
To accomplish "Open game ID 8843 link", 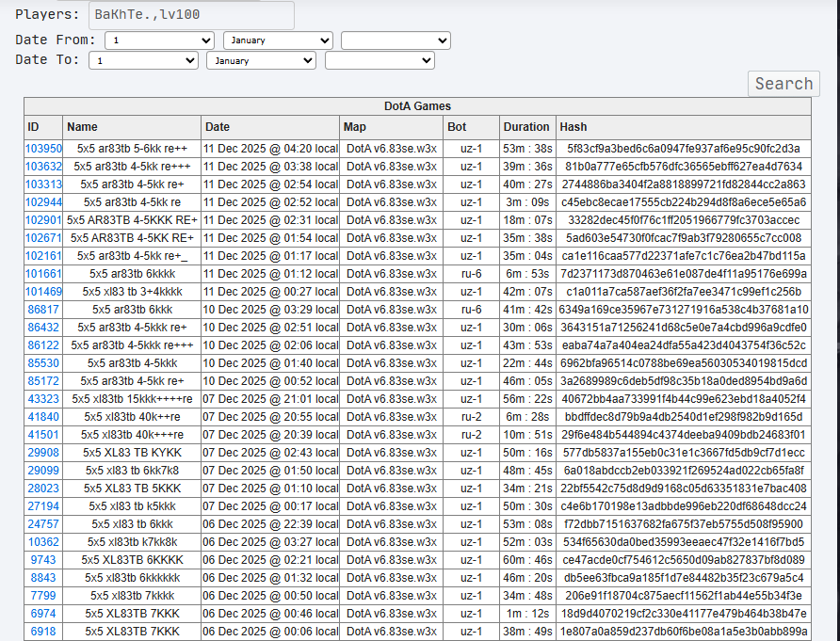I will [43, 578].
